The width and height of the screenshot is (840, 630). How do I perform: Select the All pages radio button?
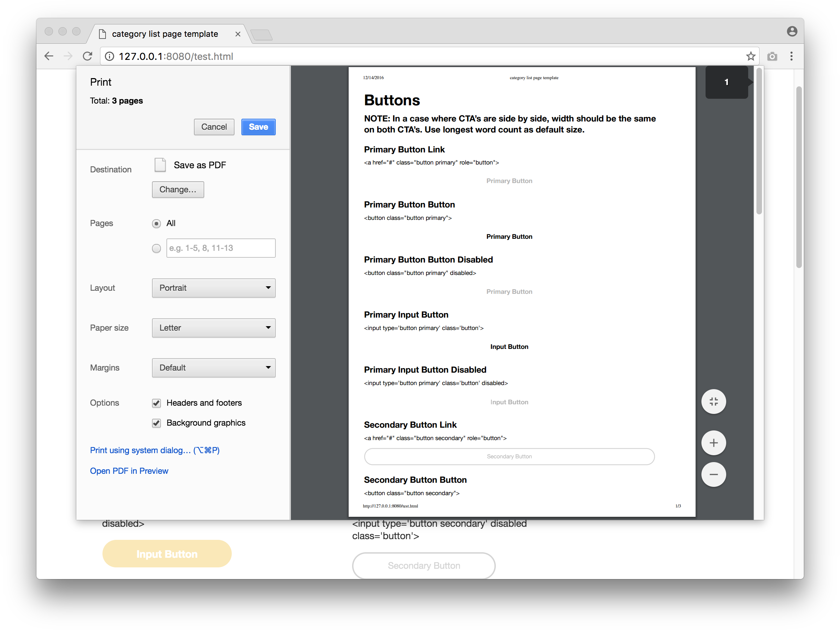(x=156, y=223)
